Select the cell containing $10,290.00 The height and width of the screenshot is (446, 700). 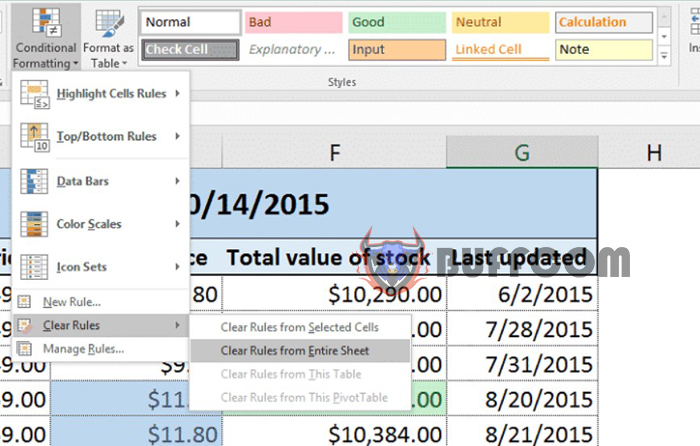334,294
